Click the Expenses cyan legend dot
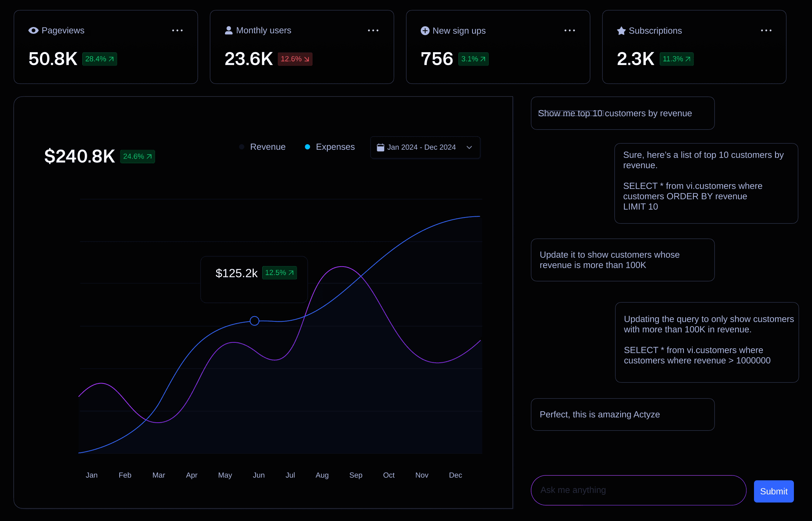812x521 pixels. [x=307, y=147]
